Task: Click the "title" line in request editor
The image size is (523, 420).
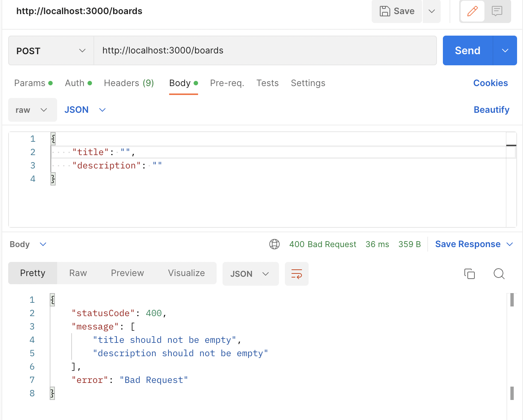Action: point(278,152)
